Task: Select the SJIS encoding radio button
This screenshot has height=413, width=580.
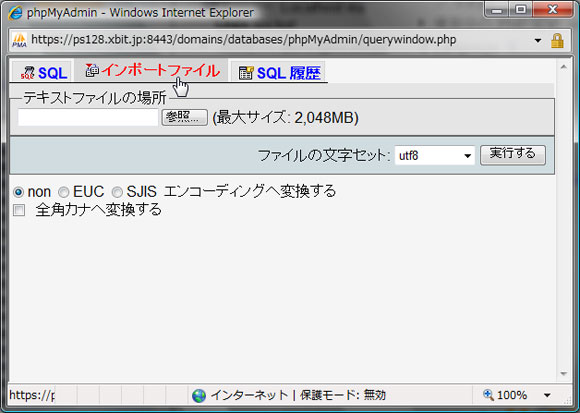Action: point(117,192)
